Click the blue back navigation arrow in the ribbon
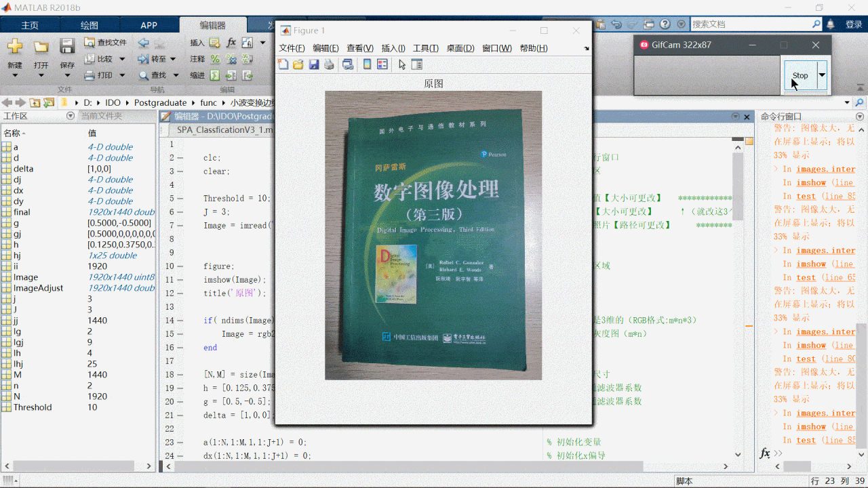The height and width of the screenshot is (488, 868). point(143,42)
